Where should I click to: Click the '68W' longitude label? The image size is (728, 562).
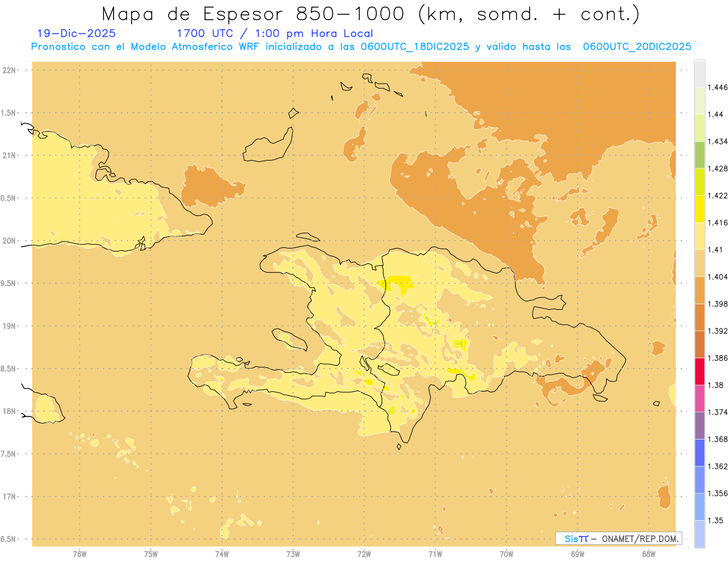(x=649, y=554)
